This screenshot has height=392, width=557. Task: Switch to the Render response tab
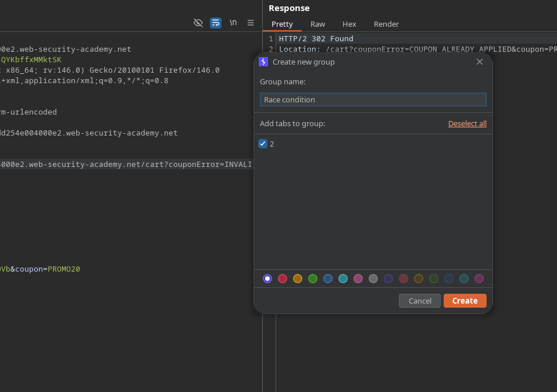pos(386,24)
